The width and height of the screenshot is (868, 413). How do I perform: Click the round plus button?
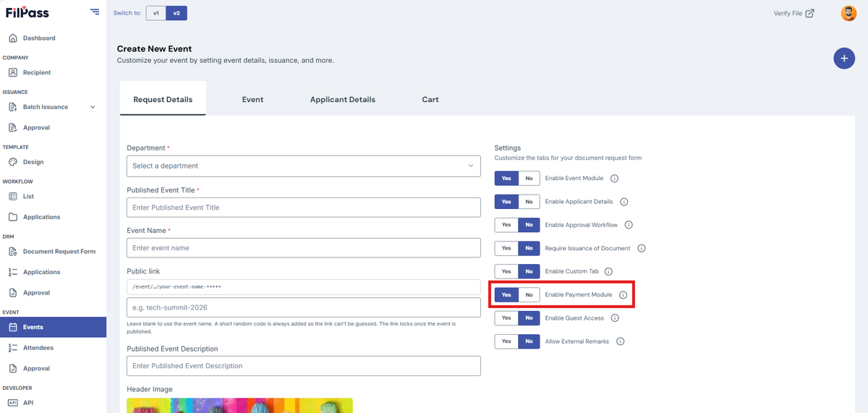click(x=844, y=58)
